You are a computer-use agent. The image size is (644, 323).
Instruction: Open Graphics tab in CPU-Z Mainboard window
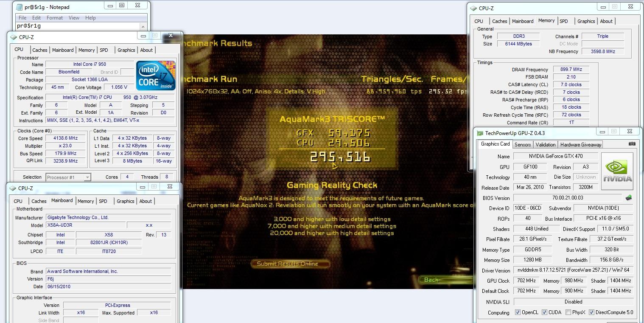[126, 201]
